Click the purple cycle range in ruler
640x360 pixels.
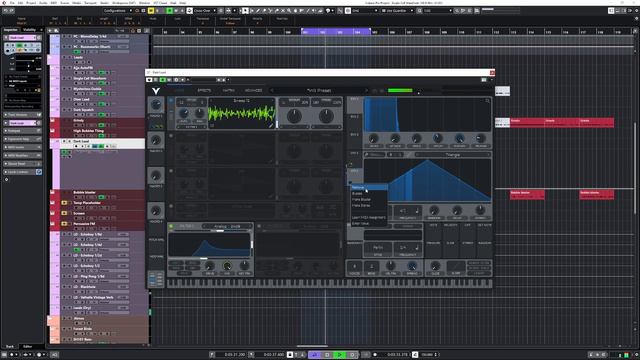tap(336, 31)
